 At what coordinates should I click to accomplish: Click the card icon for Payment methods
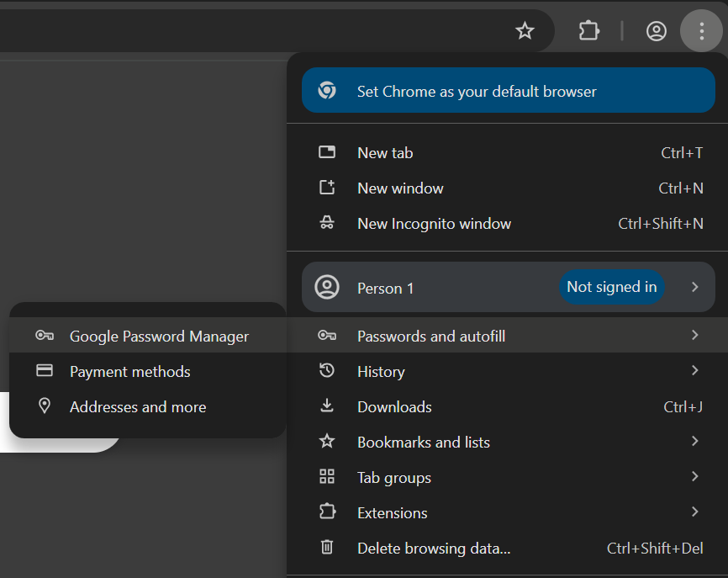tap(45, 370)
